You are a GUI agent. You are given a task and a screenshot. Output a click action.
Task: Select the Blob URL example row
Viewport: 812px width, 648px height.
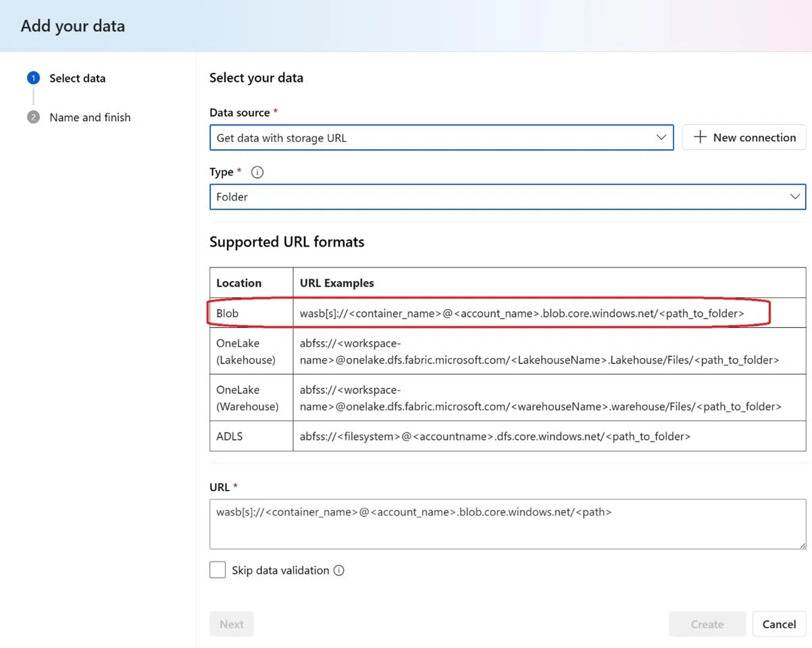click(507, 313)
